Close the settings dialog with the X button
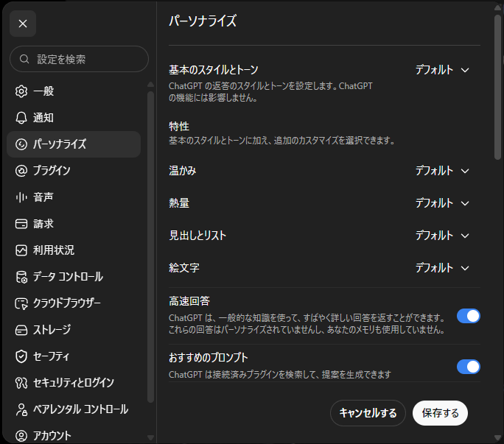504x444 pixels. 23,24
